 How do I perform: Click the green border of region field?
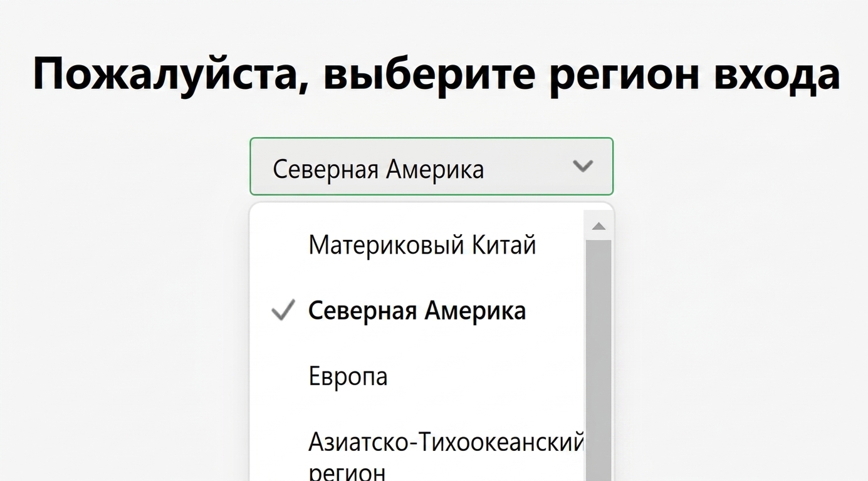point(431,138)
